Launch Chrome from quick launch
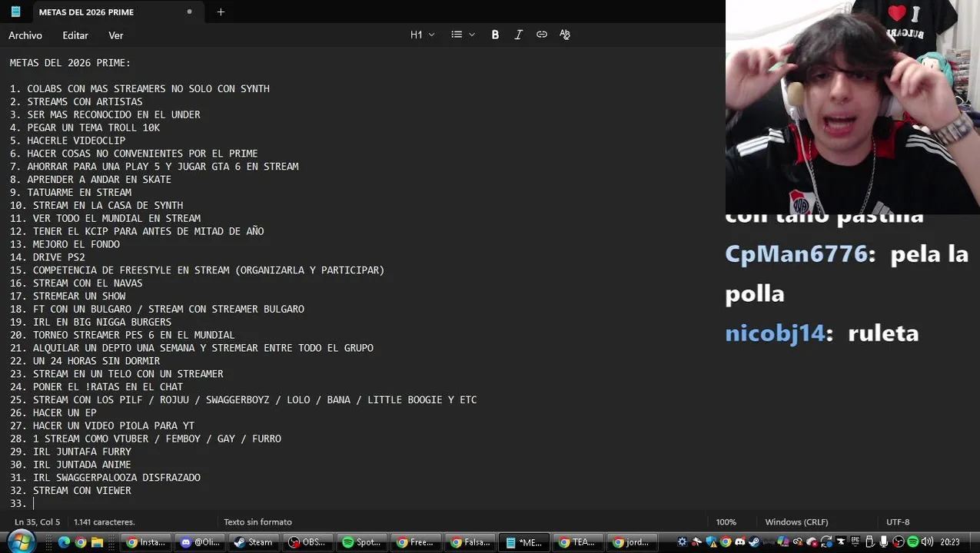 (x=81, y=542)
